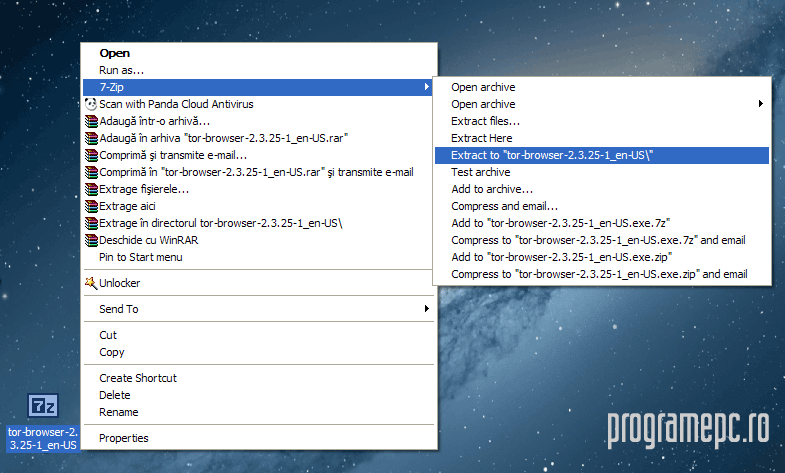
Task: Select the 7-Zip menu entry
Action: click(x=257, y=87)
